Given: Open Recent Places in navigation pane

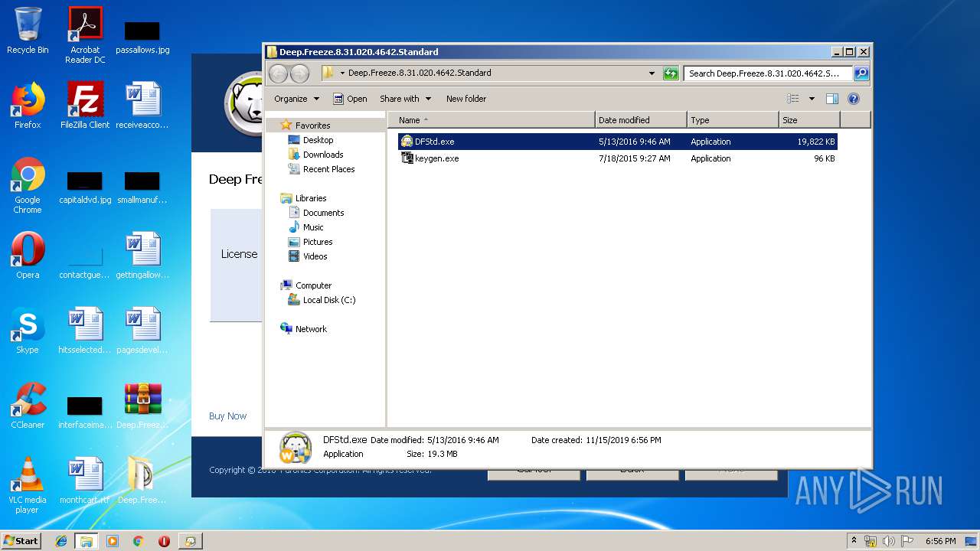Looking at the screenshot, I should point(328,169).
